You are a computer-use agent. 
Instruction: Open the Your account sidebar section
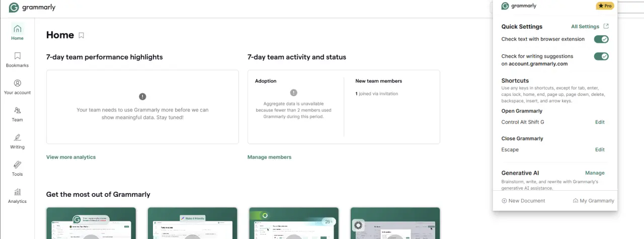tap(17, 87)
